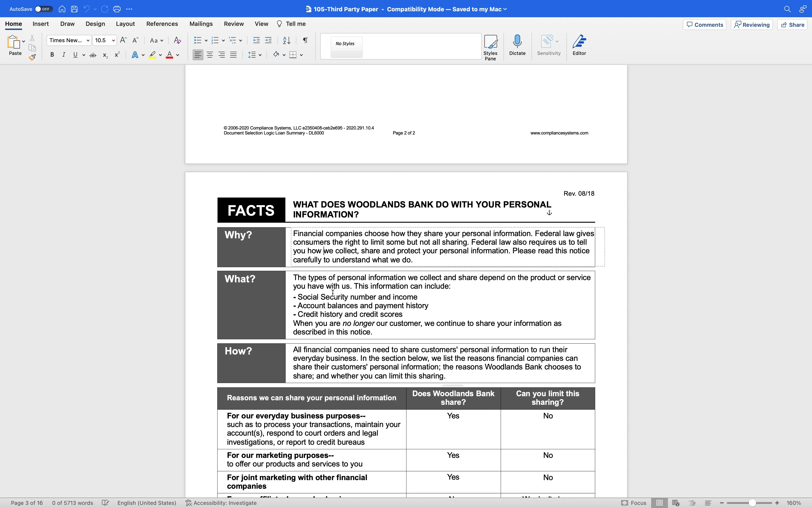The image size is (812, 508).
Task: Click the Focus button in status bar
Action: (x=634, y=503)
